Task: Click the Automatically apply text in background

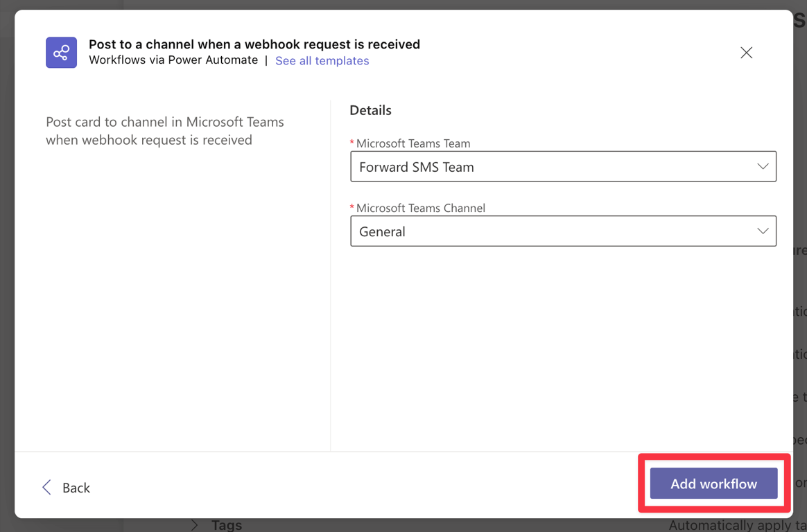Action: [x=735, y=526]
